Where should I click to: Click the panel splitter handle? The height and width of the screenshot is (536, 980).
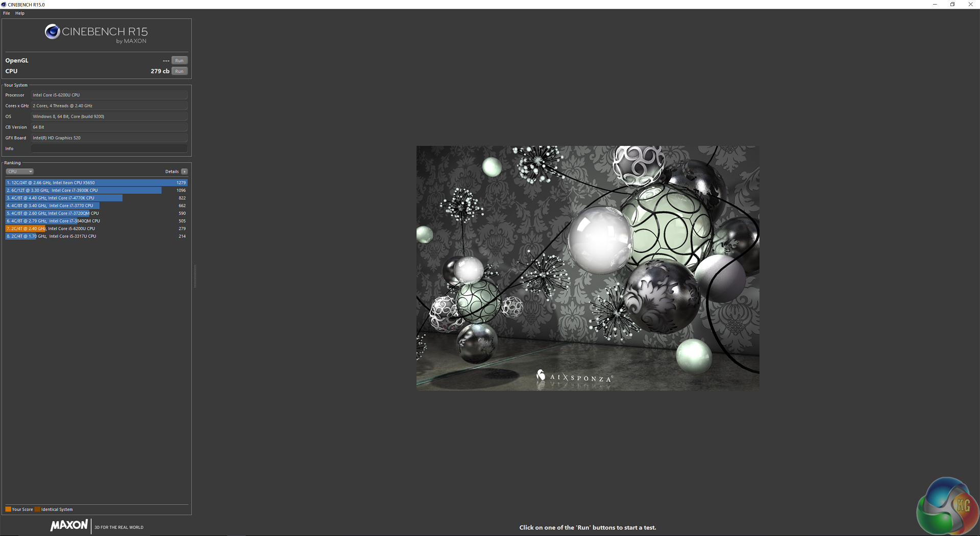tap(194, 276)
